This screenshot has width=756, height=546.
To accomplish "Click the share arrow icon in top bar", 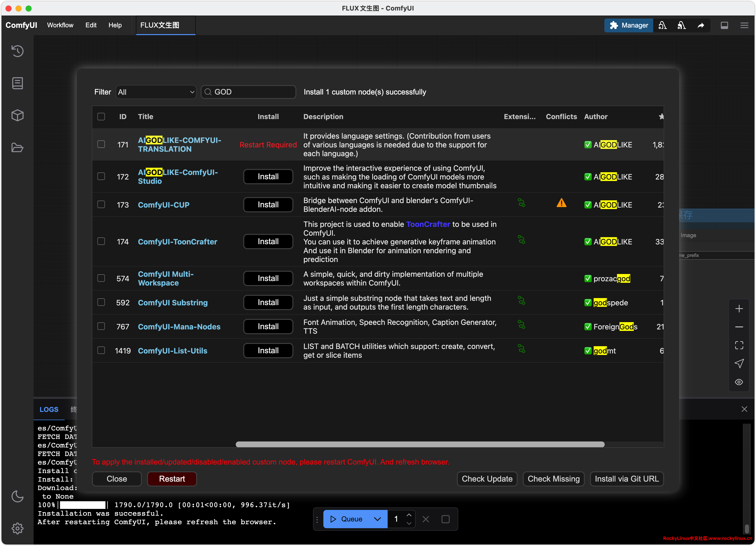I will coord(701,25).
